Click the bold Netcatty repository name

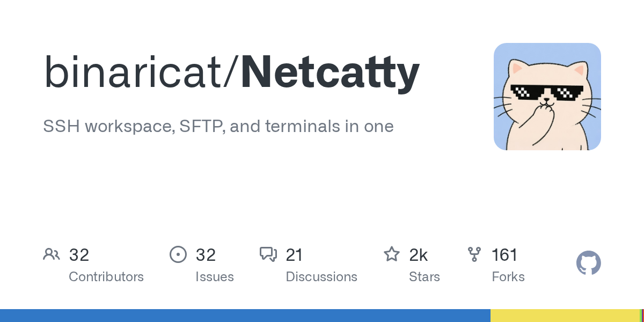coord(330,72)
